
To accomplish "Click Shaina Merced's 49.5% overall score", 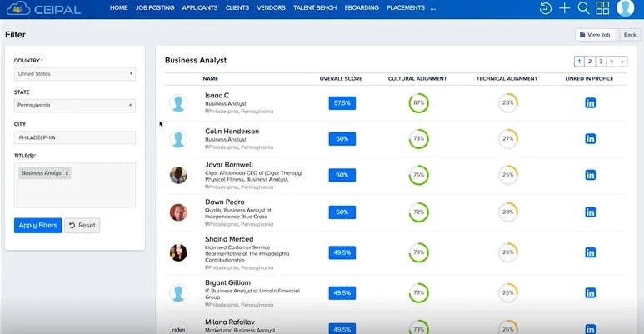I will (342, 252).
